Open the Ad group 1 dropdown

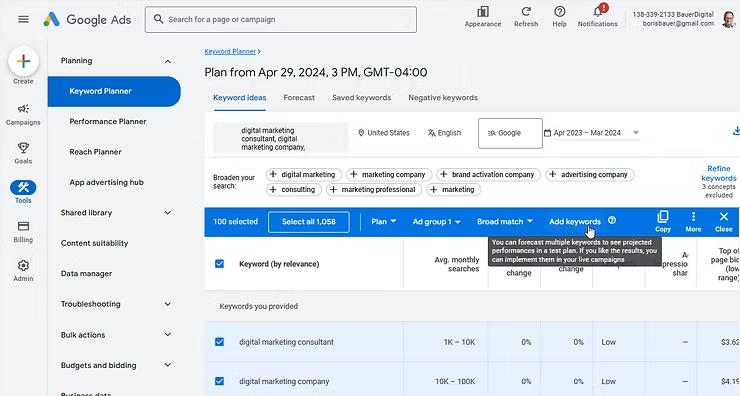click(437, 221)
